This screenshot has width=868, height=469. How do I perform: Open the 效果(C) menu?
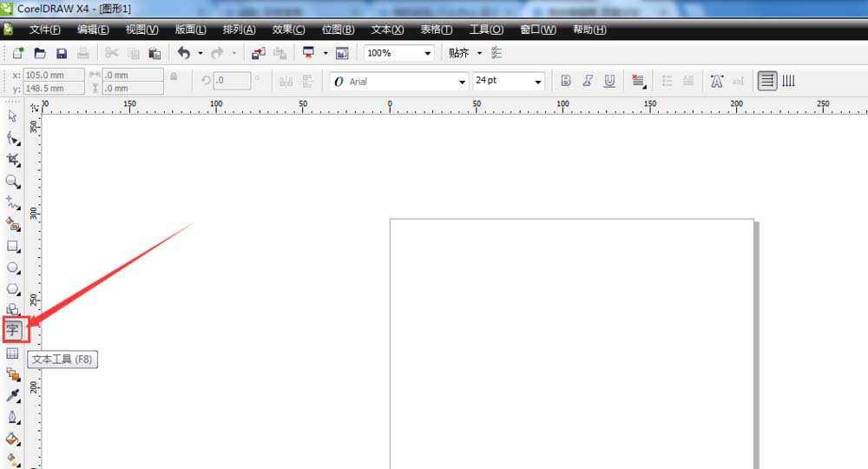[288, 30]
